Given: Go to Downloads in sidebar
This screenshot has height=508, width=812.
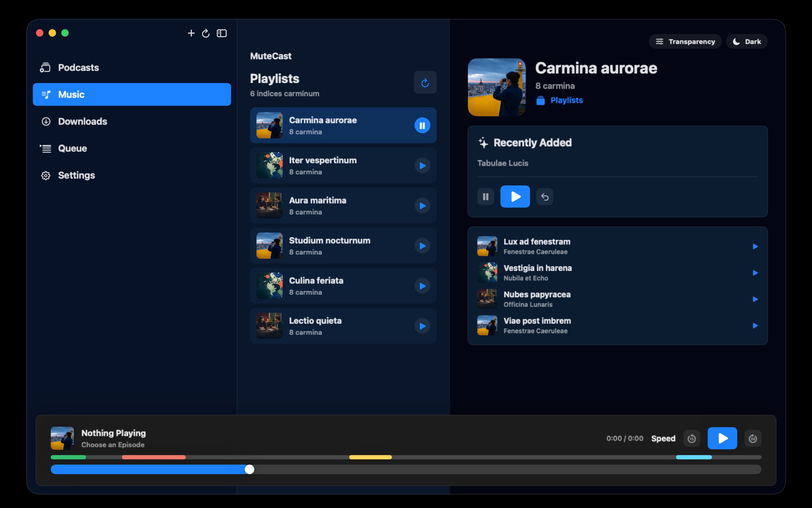Looking at the screenshot, I should (x=132, y=121).
